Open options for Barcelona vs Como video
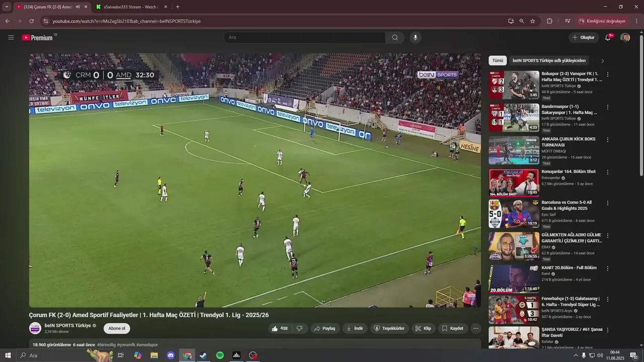The image size is (644, 362). tap(607, 203)
